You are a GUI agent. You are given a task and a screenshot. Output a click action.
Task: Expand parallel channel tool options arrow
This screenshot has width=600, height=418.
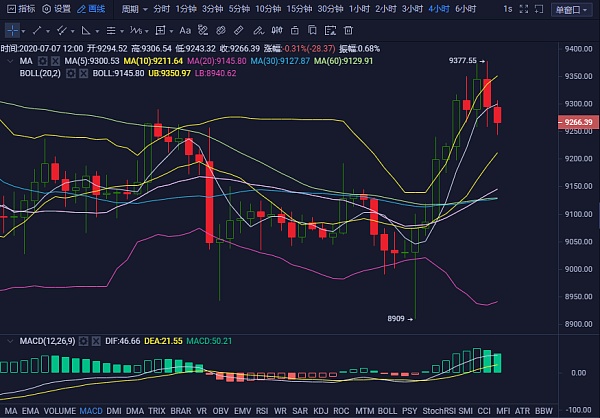(x=73, y=31)
